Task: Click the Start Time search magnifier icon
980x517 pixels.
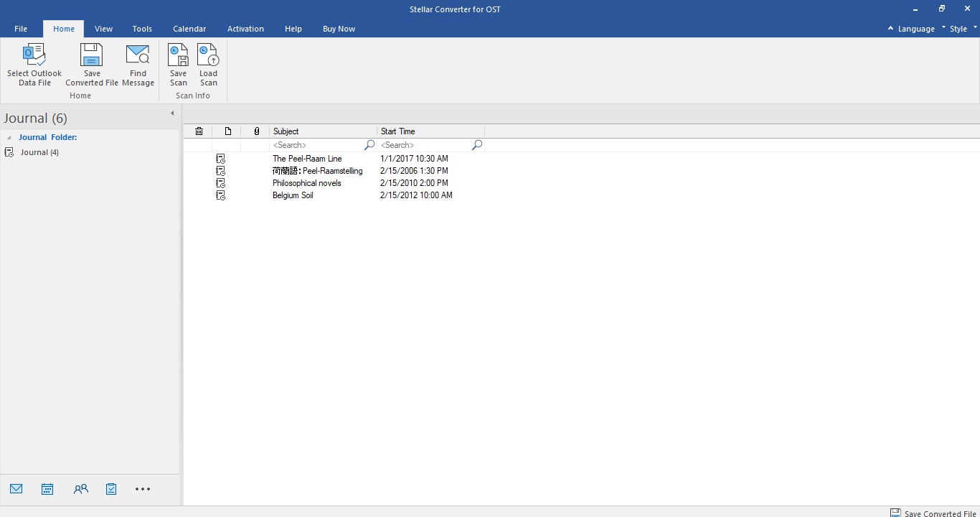Action: [x=477, y=145]
